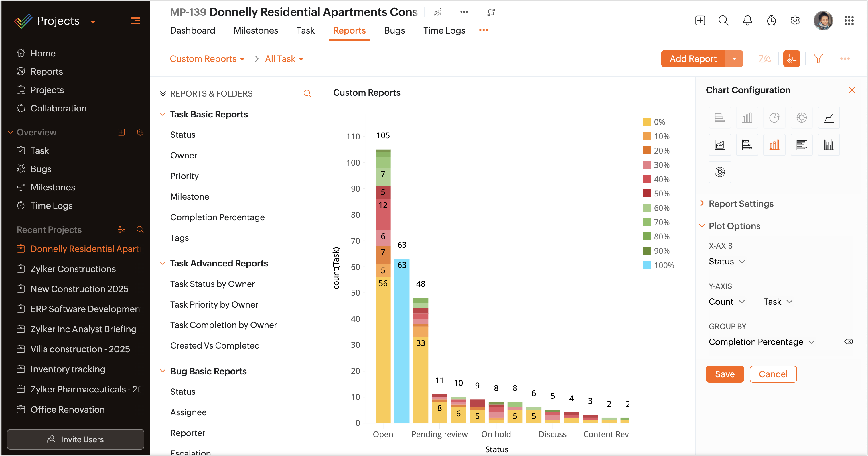This screenshot has height=456, width=868.
Task: Click the Invite Users button
Action: (75, 439)
